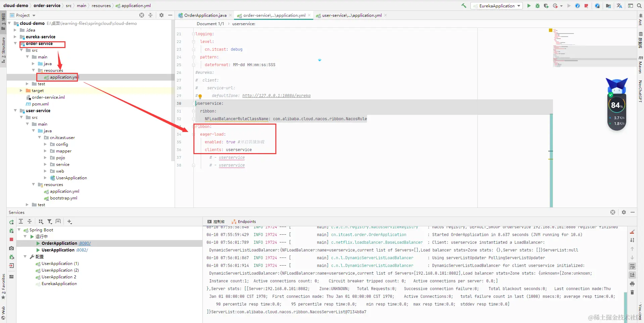The height and width of the screenshot is (323, 644).
Task: Expand all nodes in the Services tree
Action: 21,221
